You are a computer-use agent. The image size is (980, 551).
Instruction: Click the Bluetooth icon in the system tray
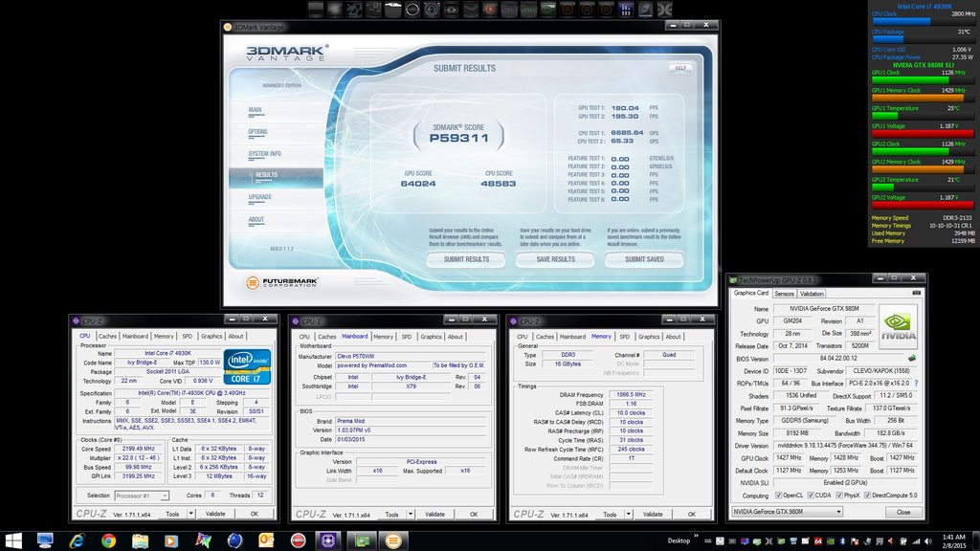pyautogui.click(x=842, y=541)
